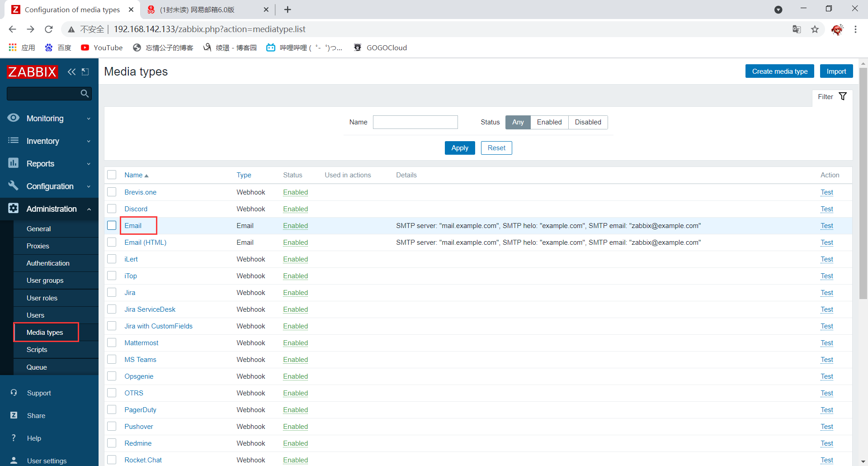Collapse the sidebar with double-chevron icon
Screen dimensions: 868x466
(x=71, y=71)
